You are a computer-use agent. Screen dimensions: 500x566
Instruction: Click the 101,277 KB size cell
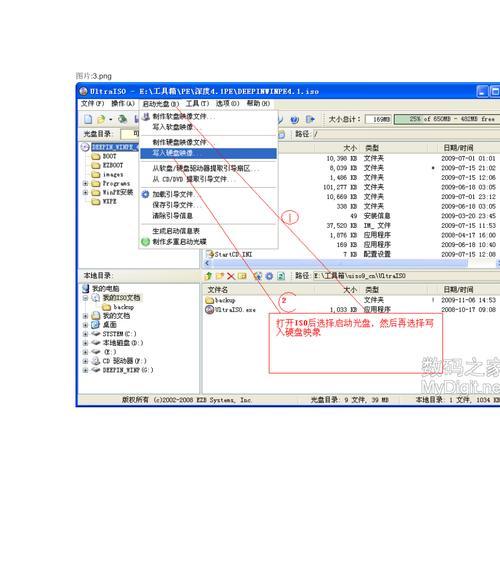(x=340, y=187)
